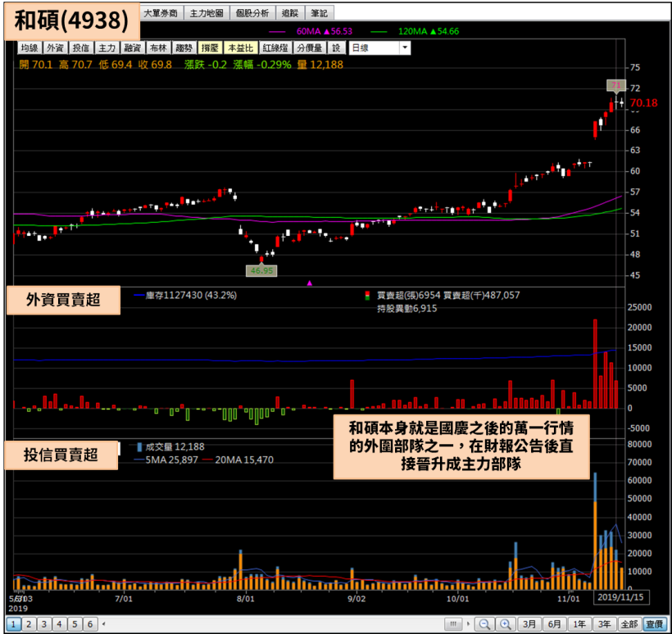This screenshot has width=672, height=634.
Task: Click the 漲幅 -0.29% value
Action: pos(262,65)
